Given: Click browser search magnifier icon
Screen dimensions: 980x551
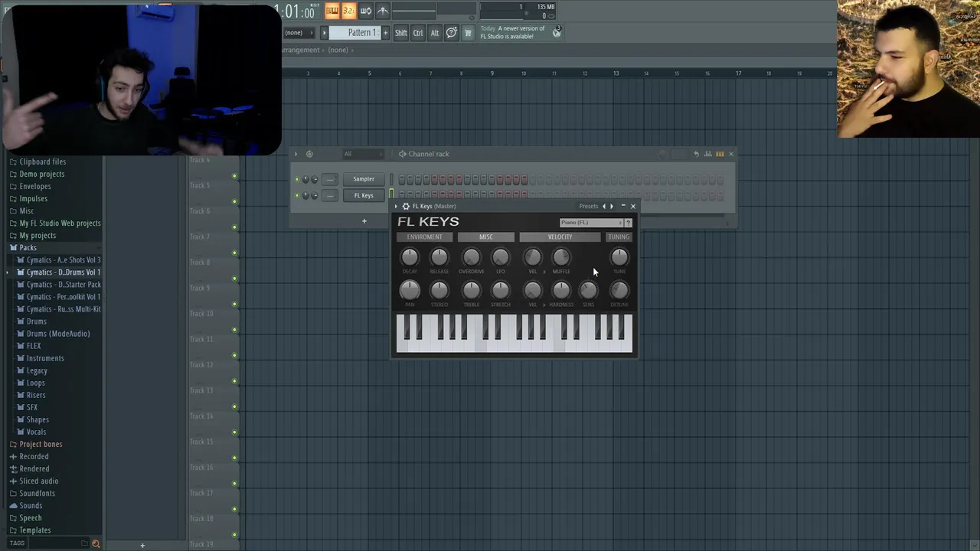Looking at the screenshot, I should coord(96,543).
